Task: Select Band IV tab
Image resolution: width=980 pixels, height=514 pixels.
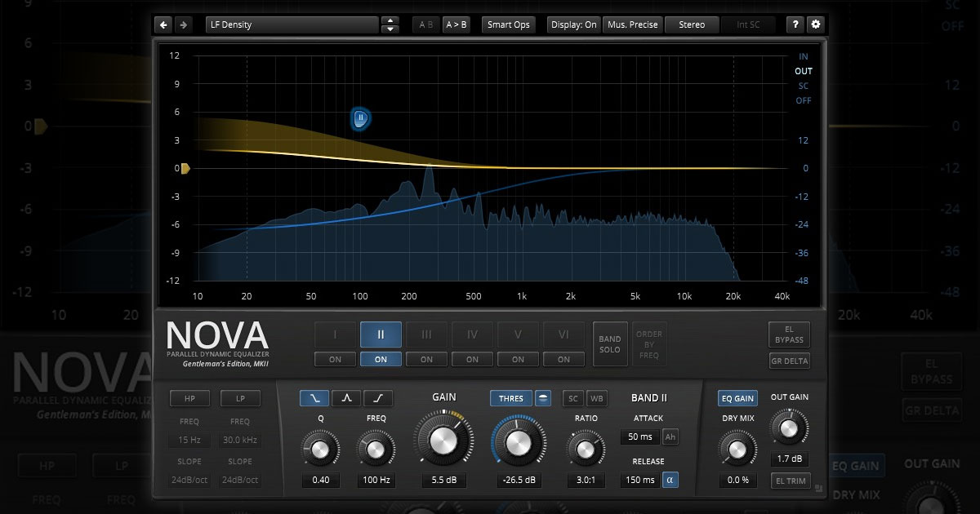Action: tap(472, 335)
